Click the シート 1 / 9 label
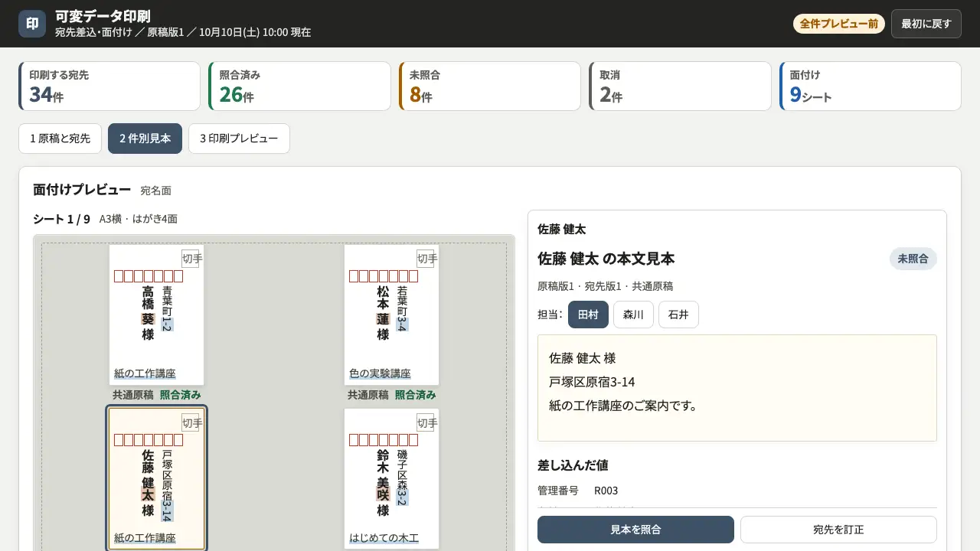This screenshot has height=551, width=980. pos(61,219)
